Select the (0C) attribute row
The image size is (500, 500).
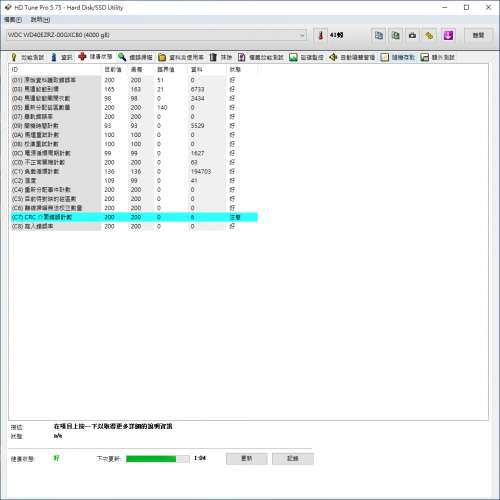click(134, 153)
